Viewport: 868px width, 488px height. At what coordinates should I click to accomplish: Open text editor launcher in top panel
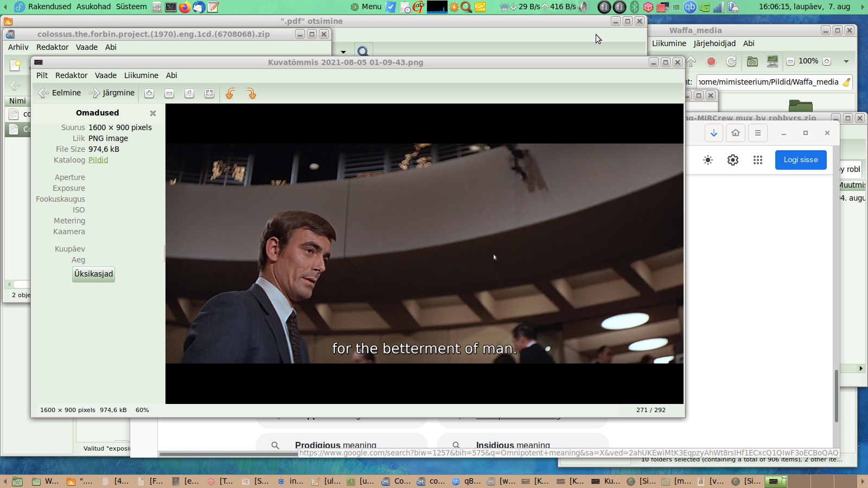point(213,7)
